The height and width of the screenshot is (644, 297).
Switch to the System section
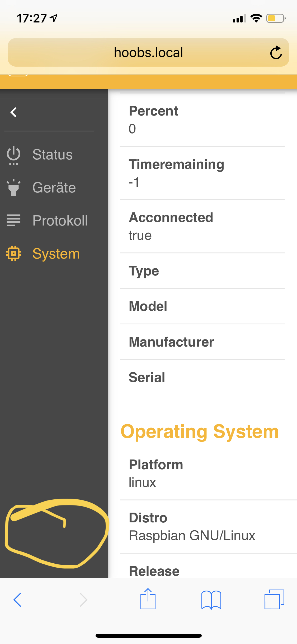click(x=56, y=253)
